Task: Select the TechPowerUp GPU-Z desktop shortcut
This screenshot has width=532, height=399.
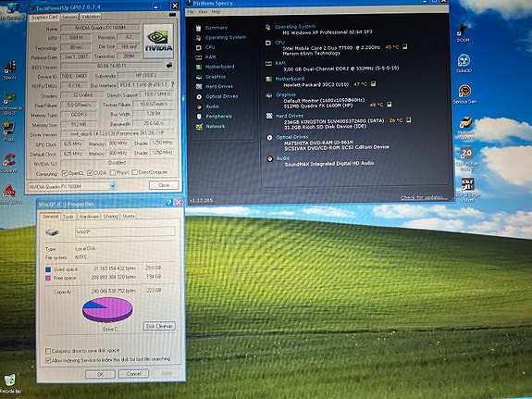Action: pos(11,105)
